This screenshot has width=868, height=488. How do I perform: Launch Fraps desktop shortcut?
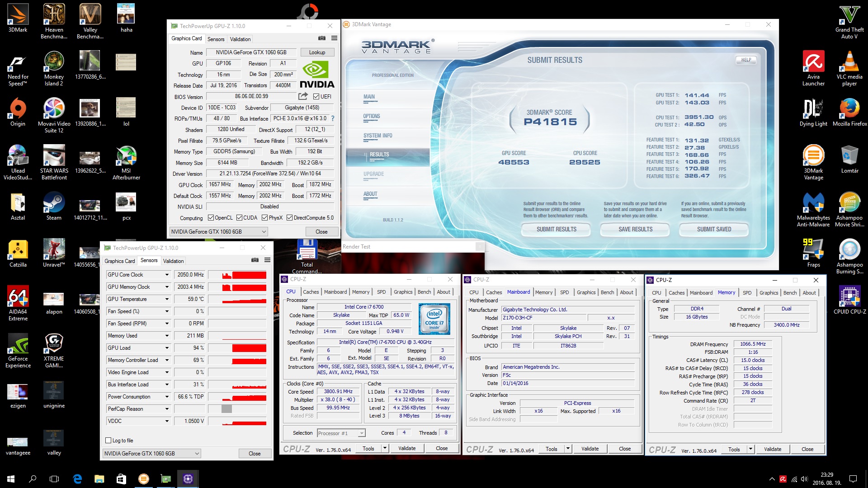pyautogui.click(x=813, y=253)
